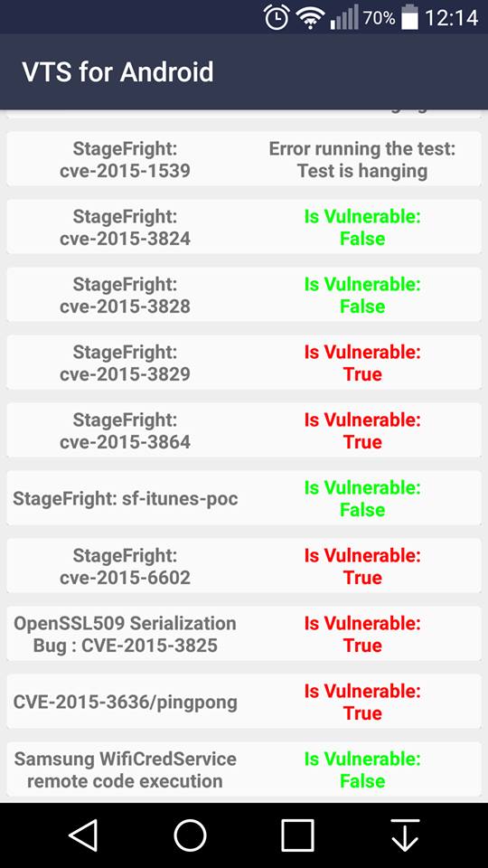The image size is (488, 868).
Task: Select StageFright cve-2015-3824 result row
Action: point(244,227)
